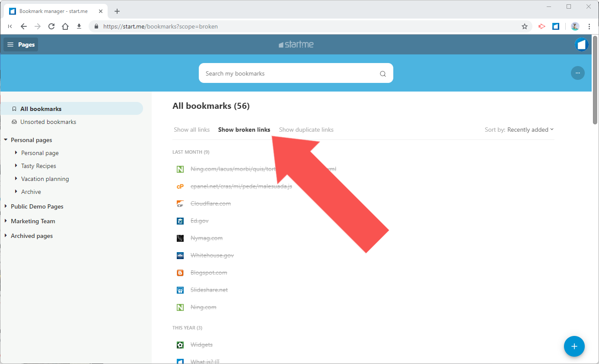Open the cpanel.net broken bookmark
Image resolution: width=599 pixels, height=364 pixels.
pos(241,186)
